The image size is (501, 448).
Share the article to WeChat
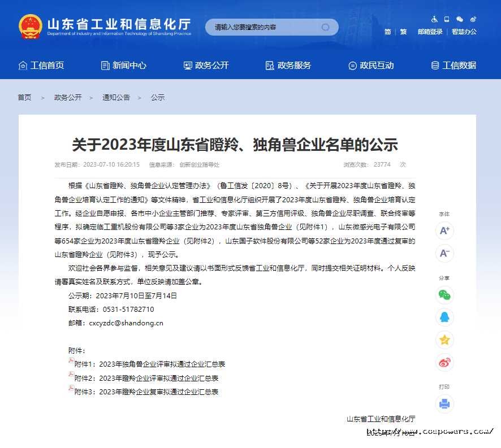pyautogui.click(x=445, y=295)
